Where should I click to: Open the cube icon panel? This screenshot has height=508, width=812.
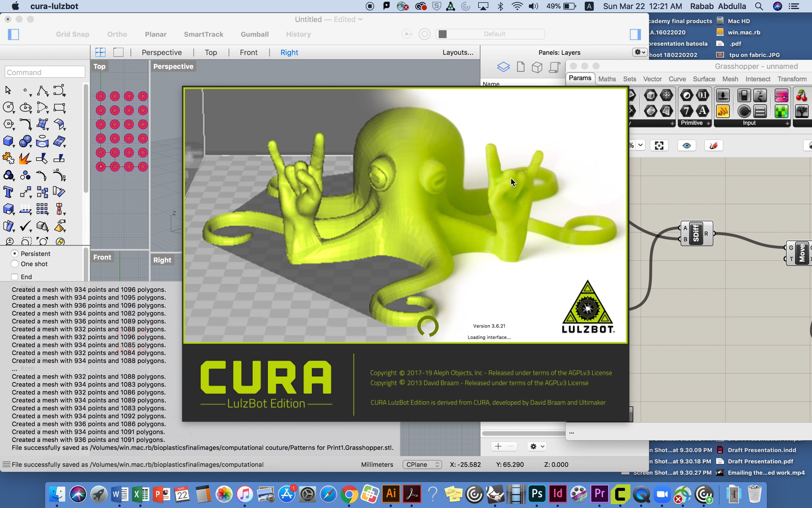point(537,67)
